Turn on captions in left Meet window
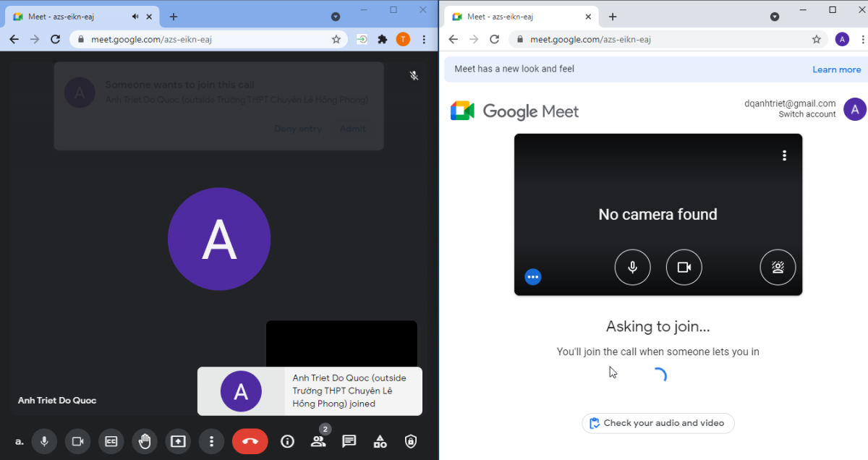Screen dimensions: 868x460 111,441
